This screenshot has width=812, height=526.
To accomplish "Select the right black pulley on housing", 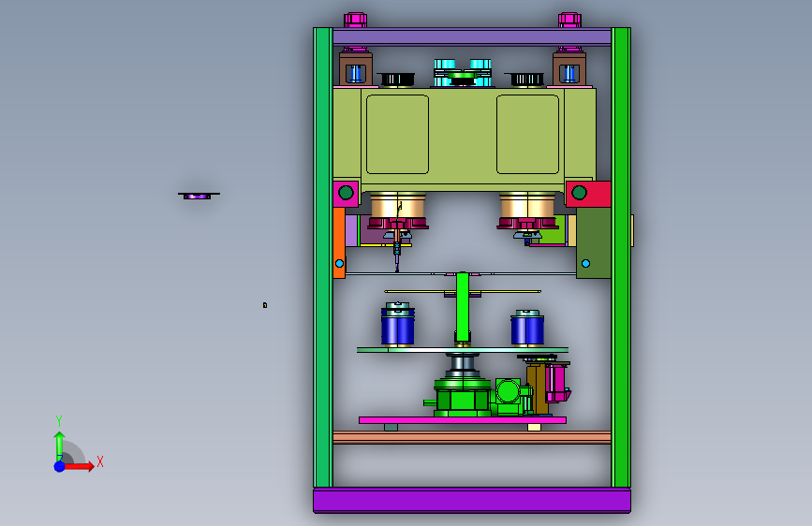I will pos(527,80).
